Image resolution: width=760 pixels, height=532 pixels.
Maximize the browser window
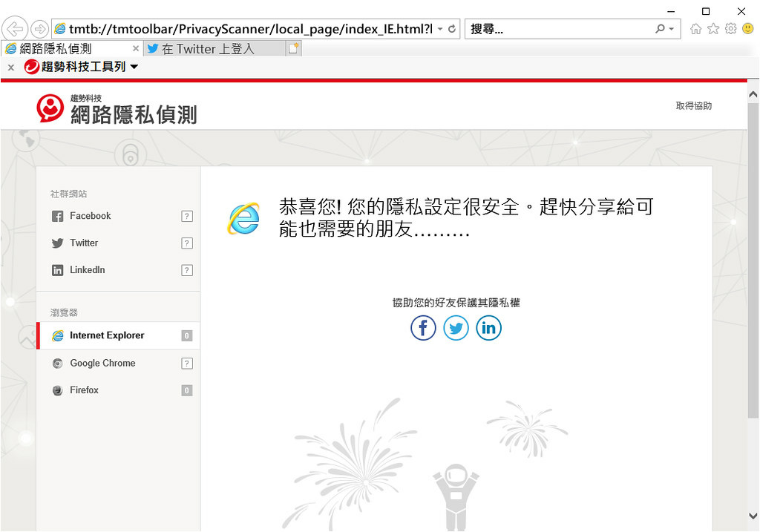coord(706,11)
